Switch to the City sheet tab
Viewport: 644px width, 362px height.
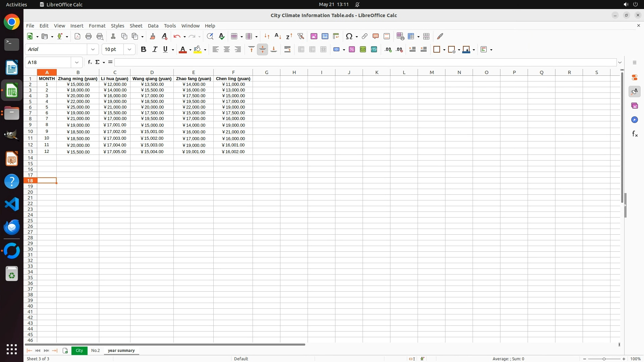pos(79,351)
